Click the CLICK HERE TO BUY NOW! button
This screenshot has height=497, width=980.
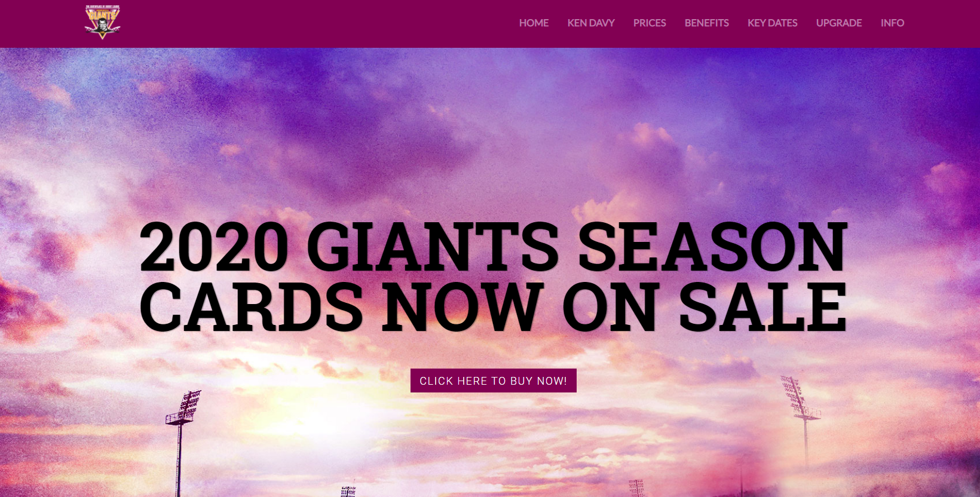(494, 381)
